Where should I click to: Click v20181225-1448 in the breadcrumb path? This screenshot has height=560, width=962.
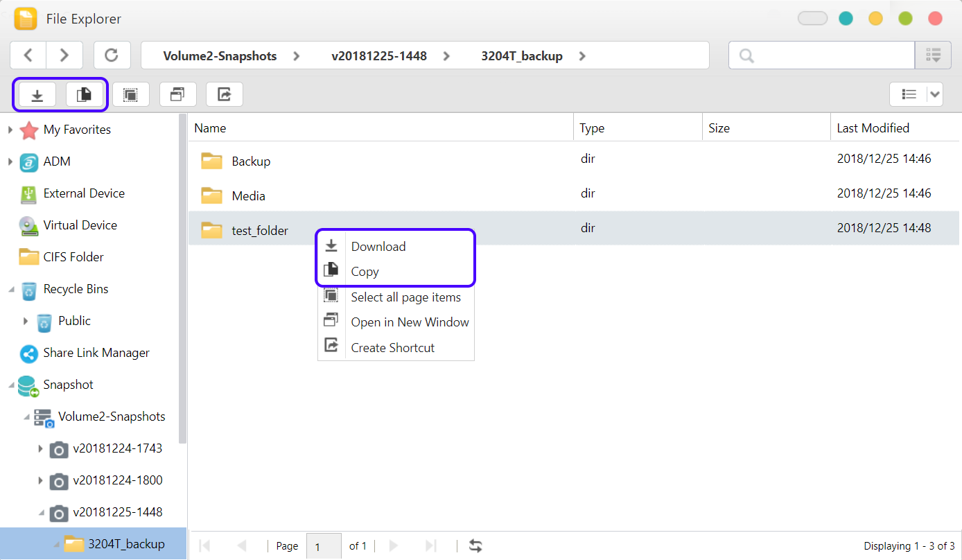tap(378, 56)
